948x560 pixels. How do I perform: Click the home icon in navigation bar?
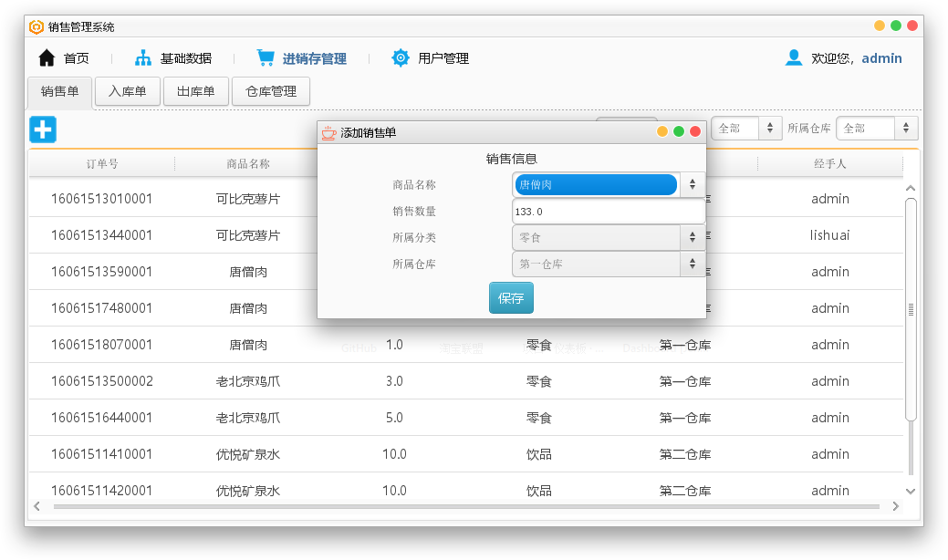[x=47, y=58]
